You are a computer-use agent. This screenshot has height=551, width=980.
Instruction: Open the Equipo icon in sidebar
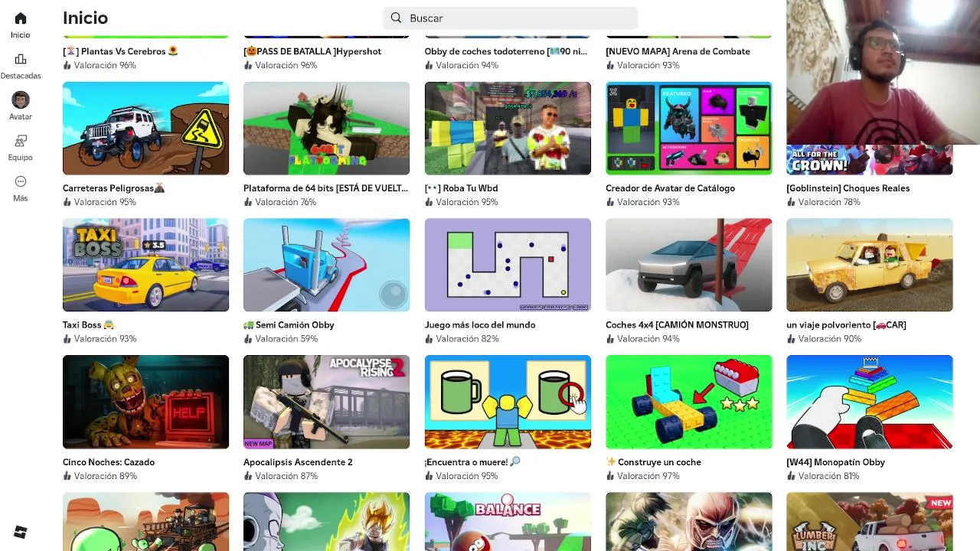pyautogui.click(x=21, y=141)
